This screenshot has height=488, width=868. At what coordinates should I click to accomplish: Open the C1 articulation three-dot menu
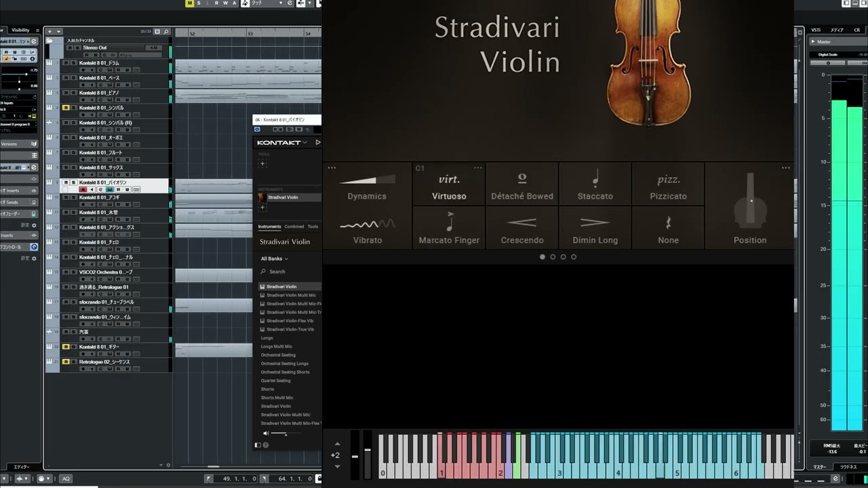478,168
